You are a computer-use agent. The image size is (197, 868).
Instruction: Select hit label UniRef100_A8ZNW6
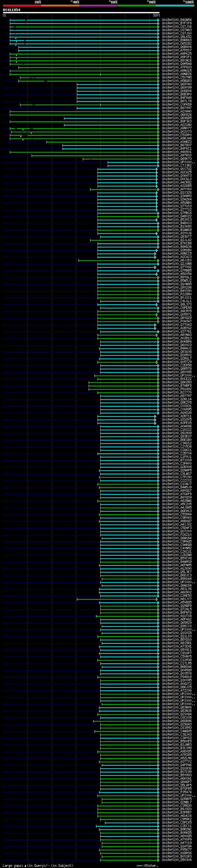(177, 501)
